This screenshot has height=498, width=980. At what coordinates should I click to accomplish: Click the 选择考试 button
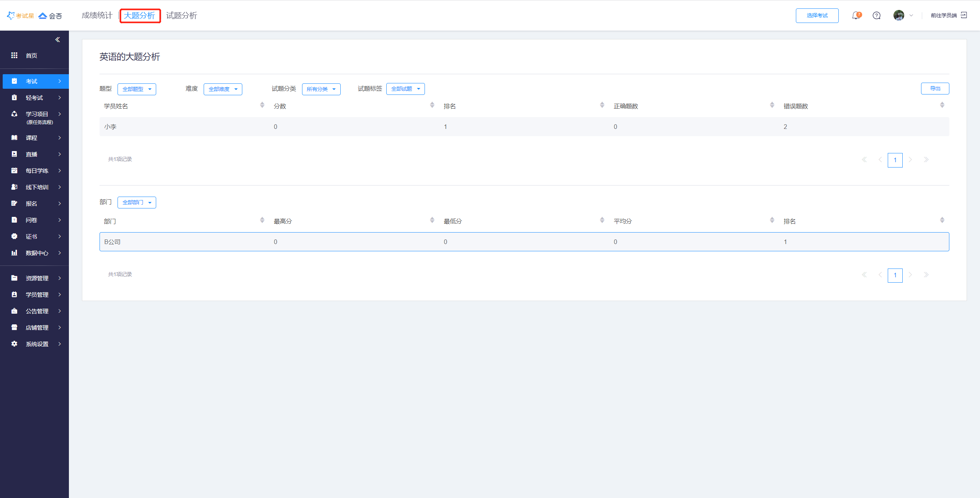[x=817, y=16]
